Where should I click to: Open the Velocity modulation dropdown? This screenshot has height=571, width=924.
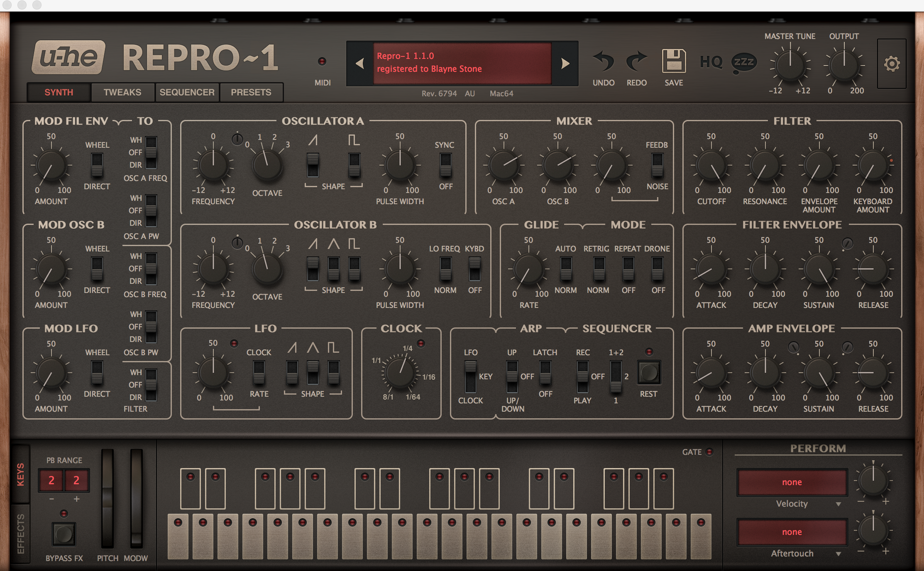(792, 504)
